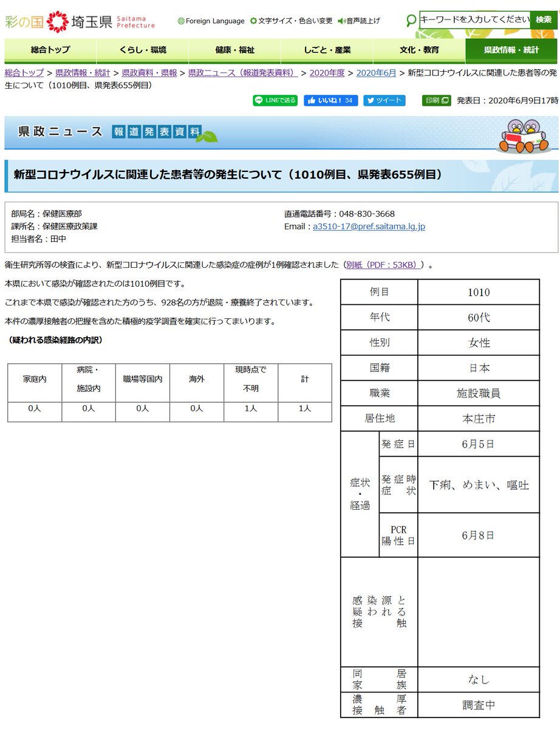Viewport: 560px width, 729px height.
Task: Click nationality value 日本 cell
Action: coord(479,368)
